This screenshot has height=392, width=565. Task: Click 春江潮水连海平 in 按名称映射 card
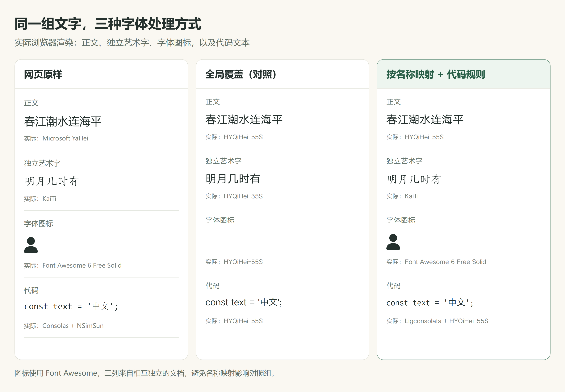[425, 120]
